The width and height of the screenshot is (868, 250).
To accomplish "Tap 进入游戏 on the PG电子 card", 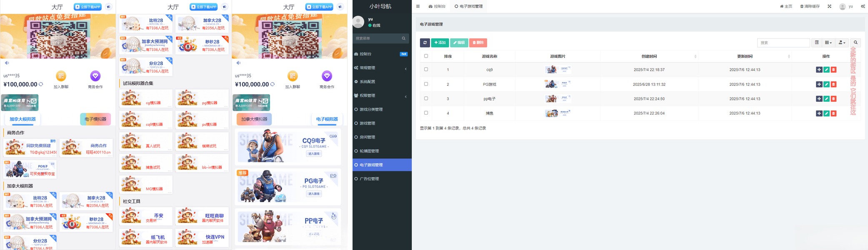I will [314, 194].
